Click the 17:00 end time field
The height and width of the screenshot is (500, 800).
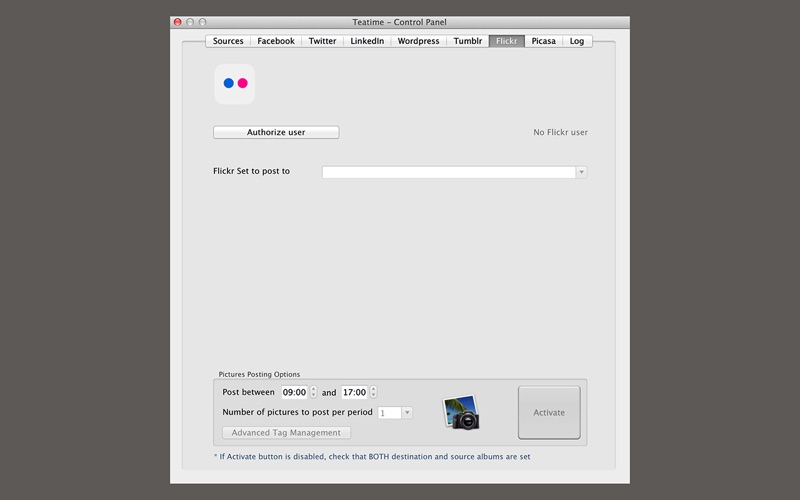pyautogui.click(x=355, y=392)
